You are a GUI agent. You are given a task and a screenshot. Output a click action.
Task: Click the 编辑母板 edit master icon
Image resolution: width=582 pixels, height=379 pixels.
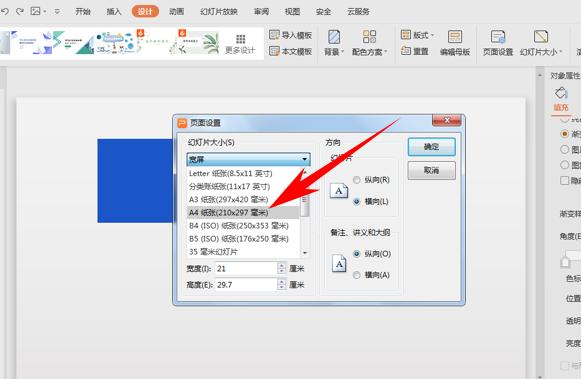[455, 37]
